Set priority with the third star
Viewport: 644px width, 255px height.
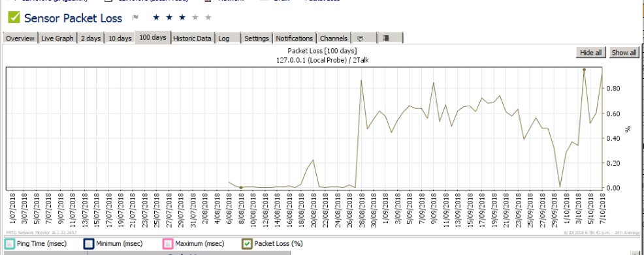(x=182, y=17)
